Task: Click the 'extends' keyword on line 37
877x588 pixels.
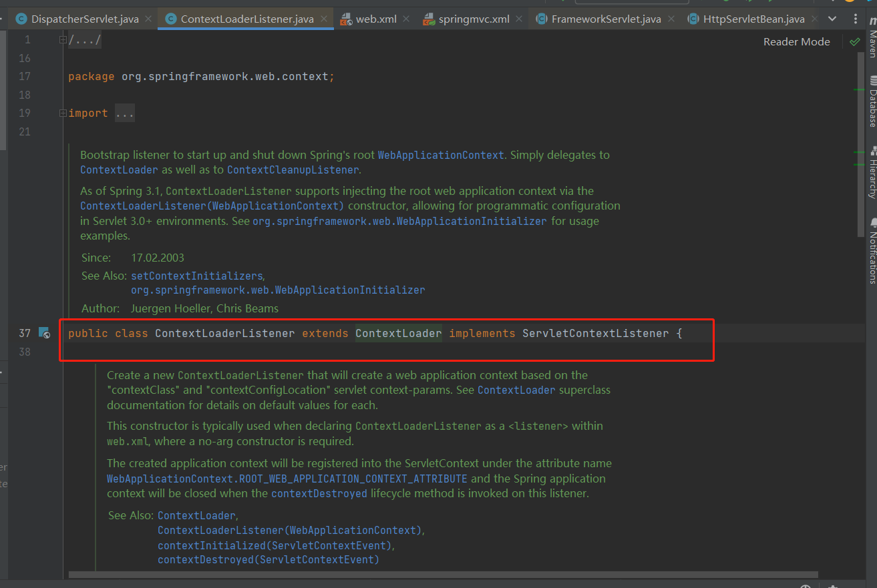Action: pos(325,333)
